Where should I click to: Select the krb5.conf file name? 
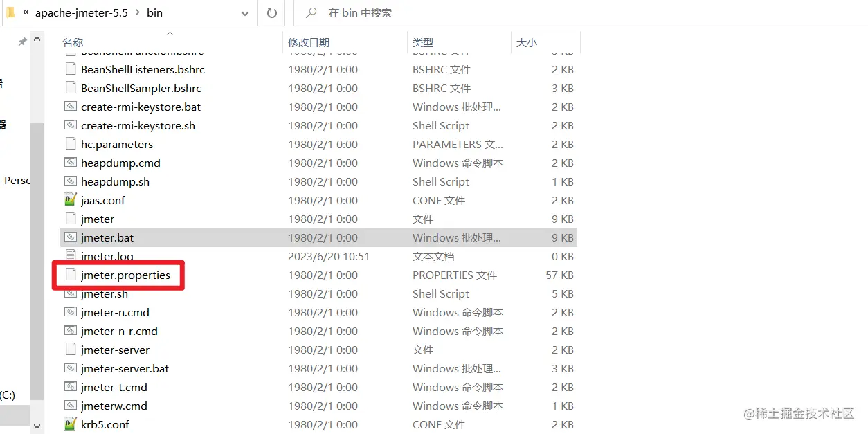105,424
